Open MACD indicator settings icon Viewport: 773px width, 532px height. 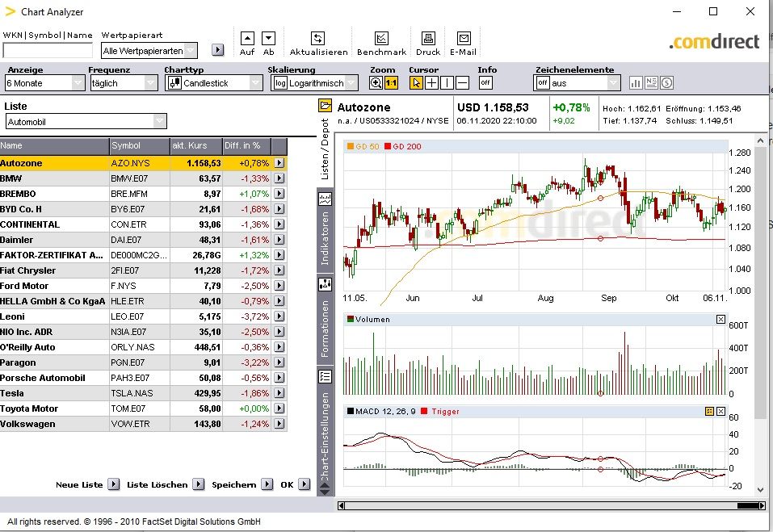click(x=709, y=412)
